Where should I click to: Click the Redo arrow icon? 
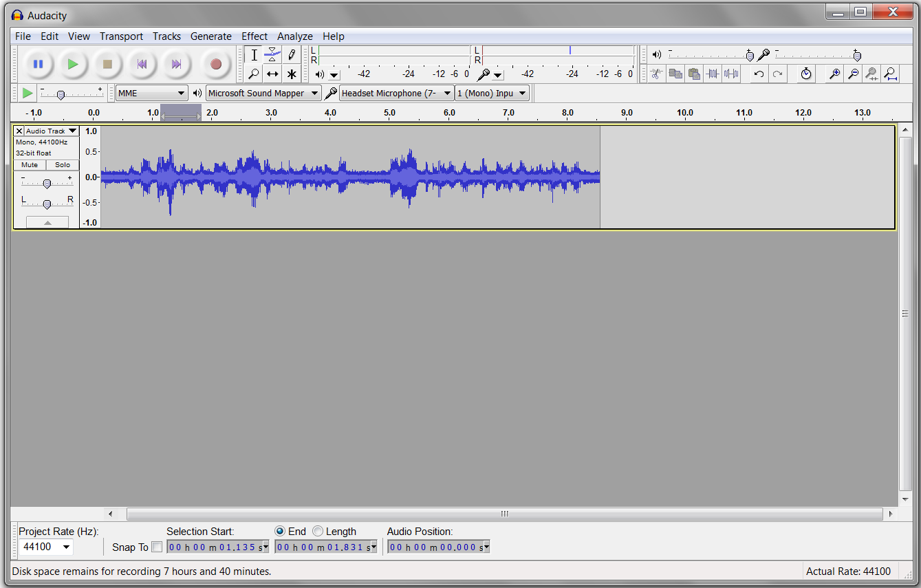[777, 74]
